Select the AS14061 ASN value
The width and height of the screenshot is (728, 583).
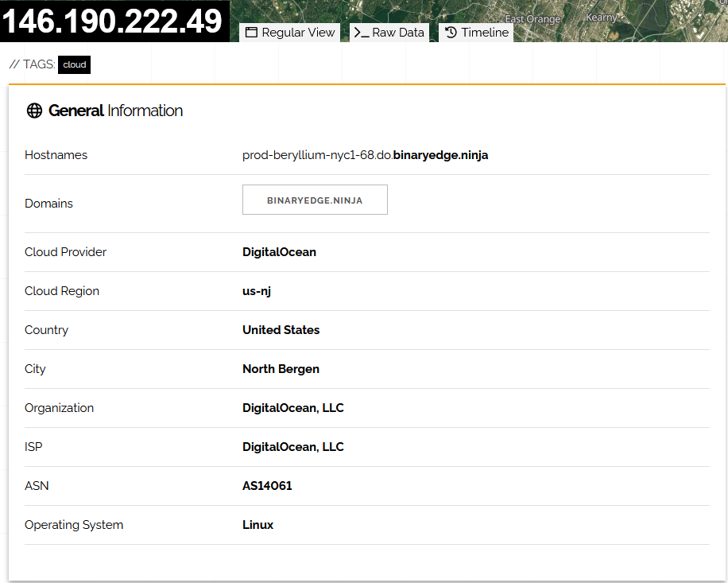coord(267,486)
